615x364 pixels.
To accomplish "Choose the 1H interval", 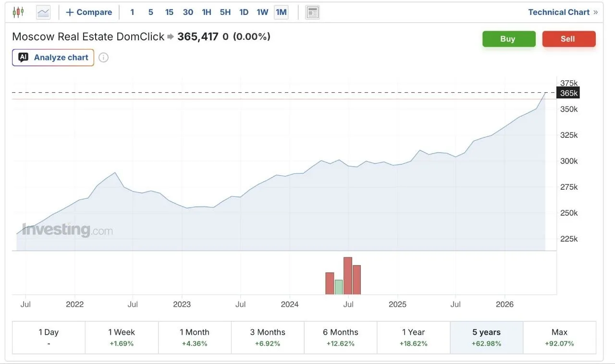I will click(207, 12).
